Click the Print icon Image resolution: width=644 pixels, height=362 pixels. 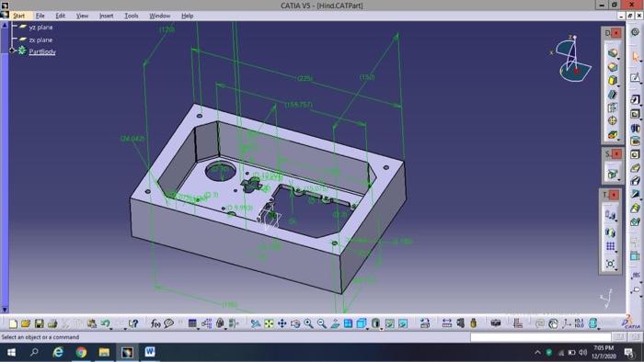click(x=52, y=323)
